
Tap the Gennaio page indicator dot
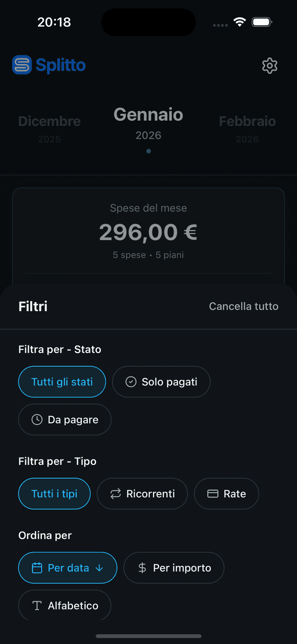pos(148,150)
